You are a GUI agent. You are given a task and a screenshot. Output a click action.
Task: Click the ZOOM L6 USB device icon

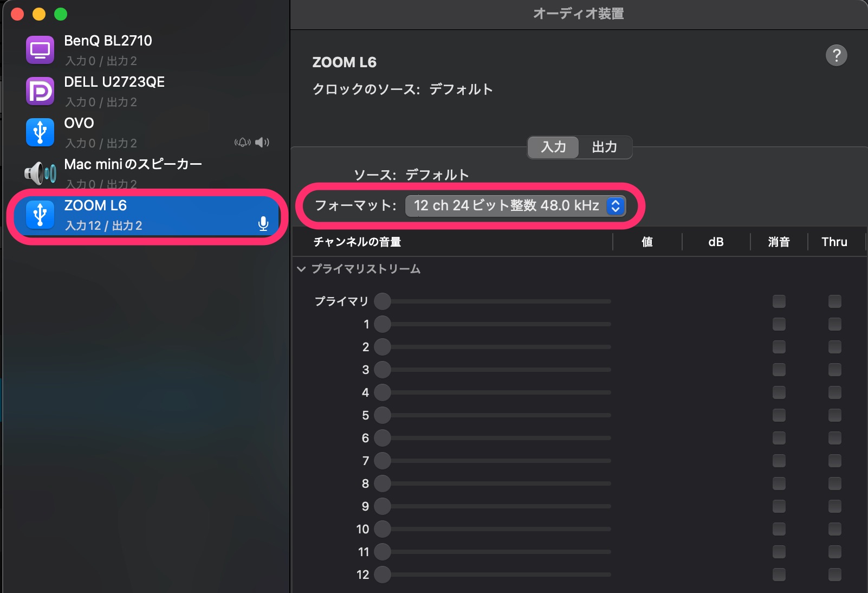(x=40, y=215)
